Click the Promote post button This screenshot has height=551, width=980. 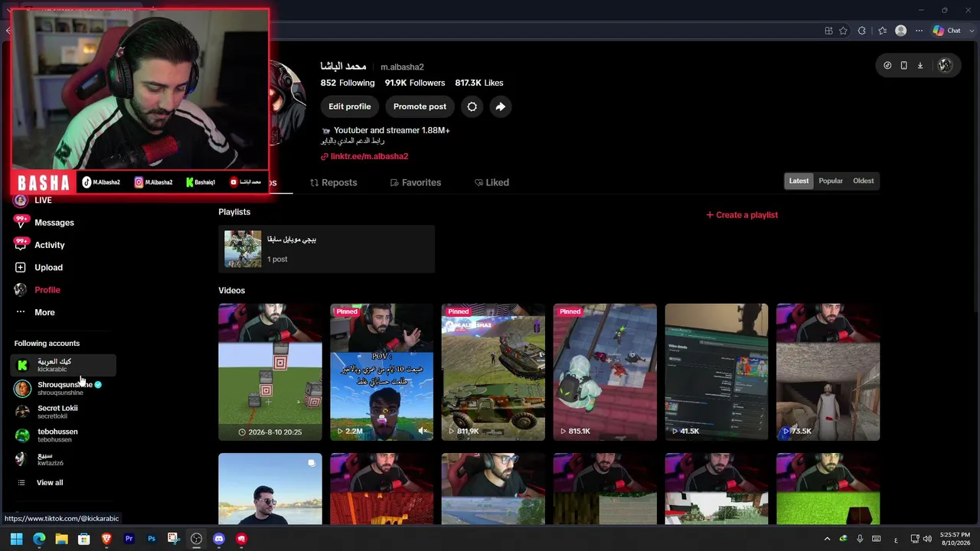point(420,106)
